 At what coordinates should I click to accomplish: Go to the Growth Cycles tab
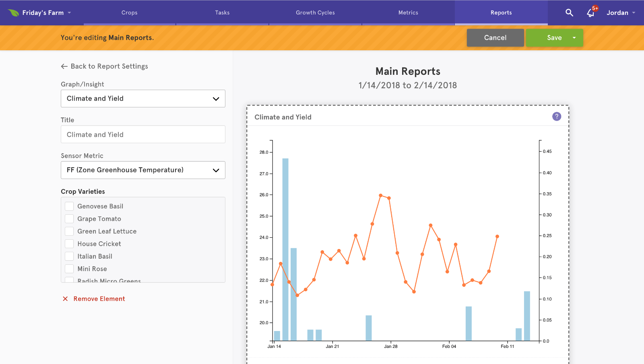coord(315,13)
